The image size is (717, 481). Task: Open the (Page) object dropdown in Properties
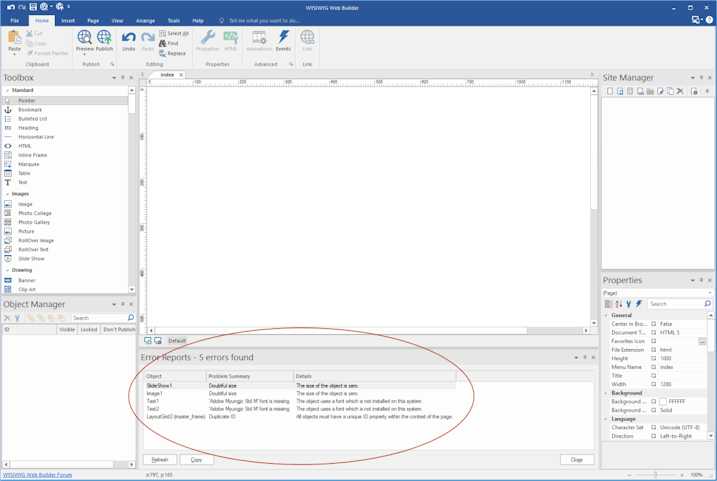tap(710, 293)
